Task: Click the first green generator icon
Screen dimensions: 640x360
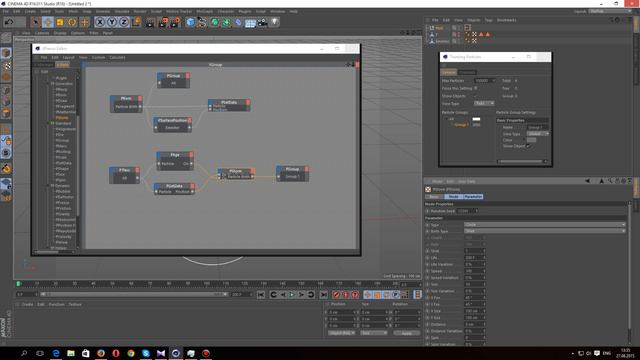Action: coord(214,22)
